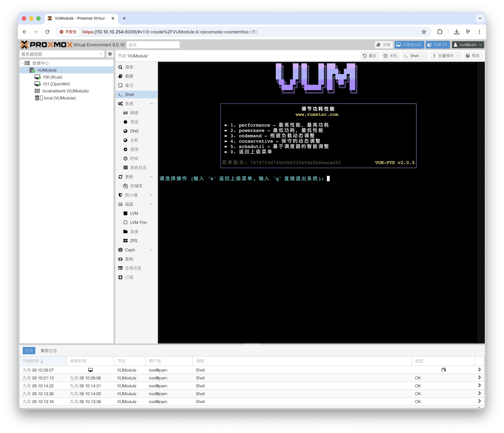Switch to the 集群日志 tab
Image resolution: width=504 pixels, height=433 pixels.
tap(49, 351)
